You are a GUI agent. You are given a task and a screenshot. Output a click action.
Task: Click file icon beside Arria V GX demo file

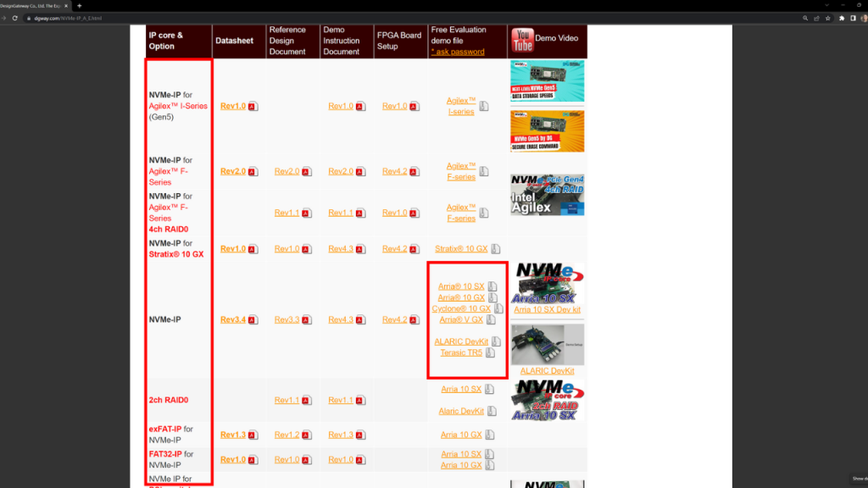[x=491, y=319]
